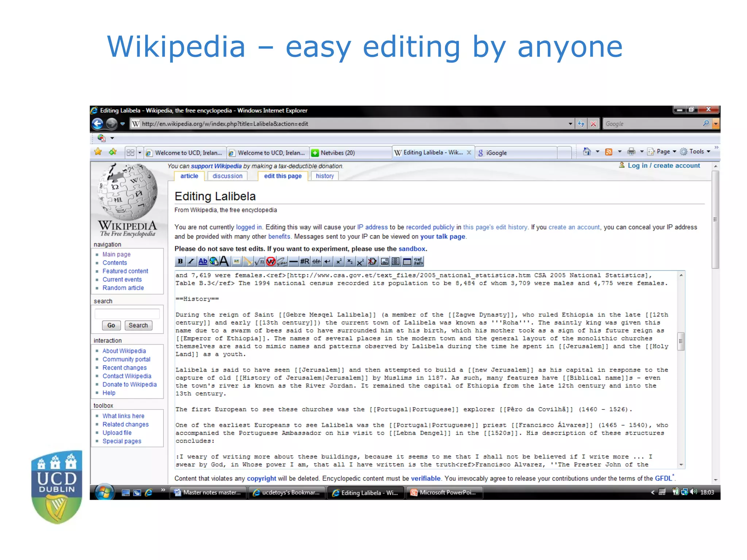The image size is (747, 560).
Task: Go back with the browser back arrow
Action: [97, 124]
